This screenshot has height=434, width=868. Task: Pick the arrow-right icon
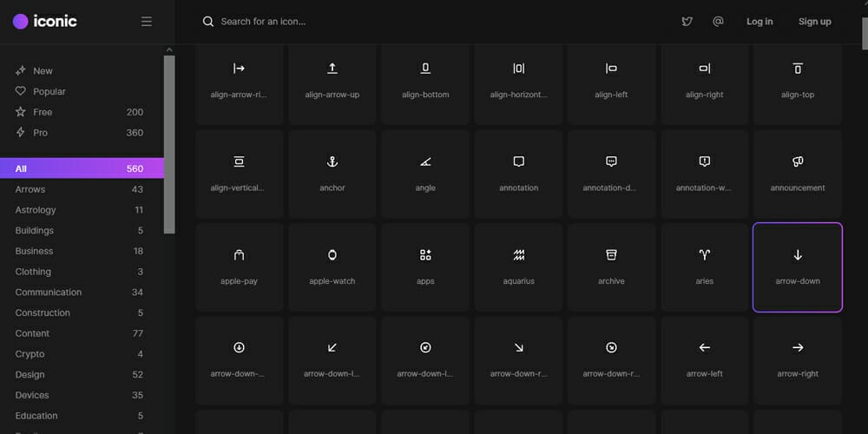(798, 360)
